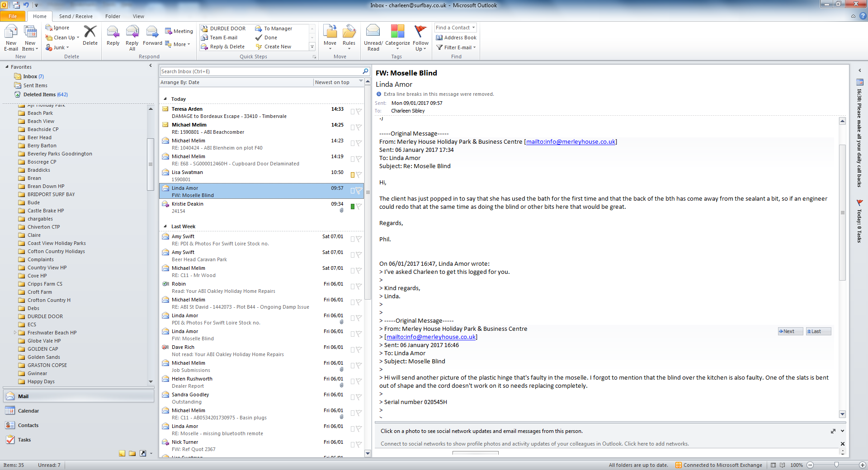868x470 pixels.
Task: Reply to the selected email
Action: [113, 35]
